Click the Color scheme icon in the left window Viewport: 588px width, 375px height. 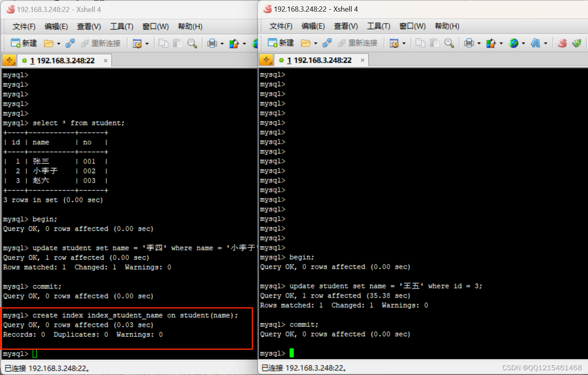coord(234,43)
